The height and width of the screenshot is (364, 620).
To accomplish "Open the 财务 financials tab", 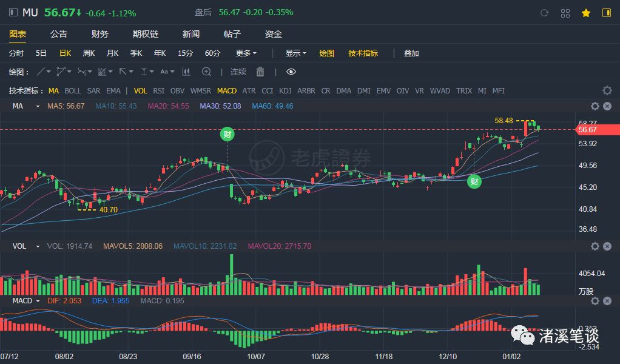I will (x=99, y=34).
